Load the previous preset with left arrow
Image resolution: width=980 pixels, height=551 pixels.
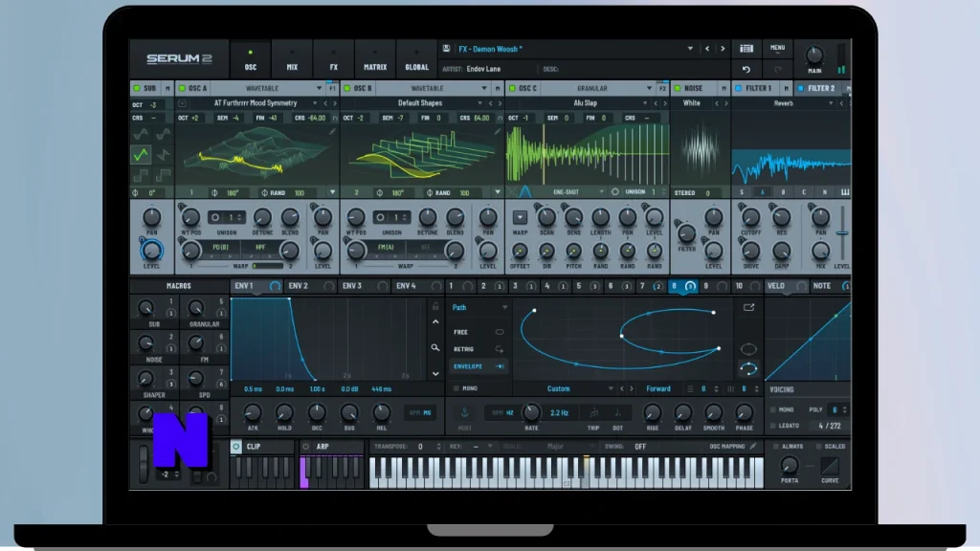click(x=707, y=49)
